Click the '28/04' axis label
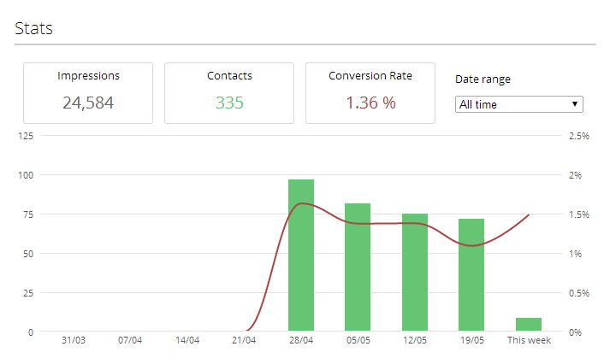 point(301,340)
